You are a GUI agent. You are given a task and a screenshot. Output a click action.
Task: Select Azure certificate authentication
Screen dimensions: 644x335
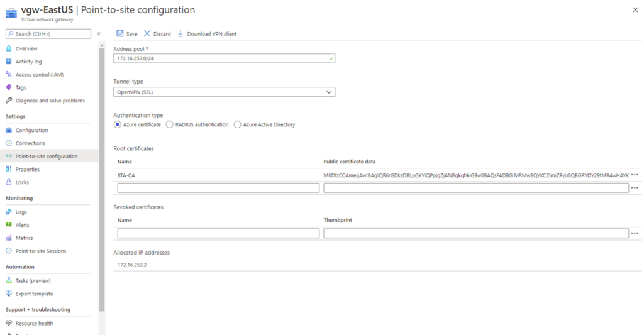click(118, 124)
